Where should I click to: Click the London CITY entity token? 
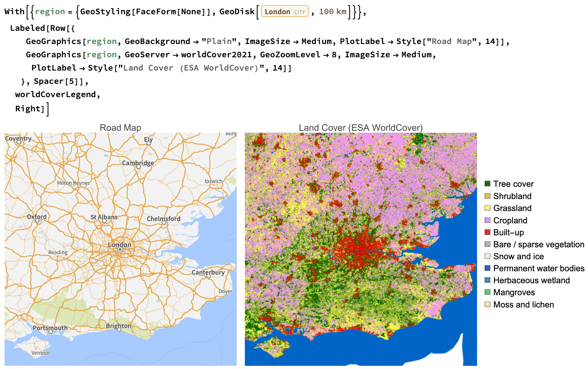coord(284,12)
